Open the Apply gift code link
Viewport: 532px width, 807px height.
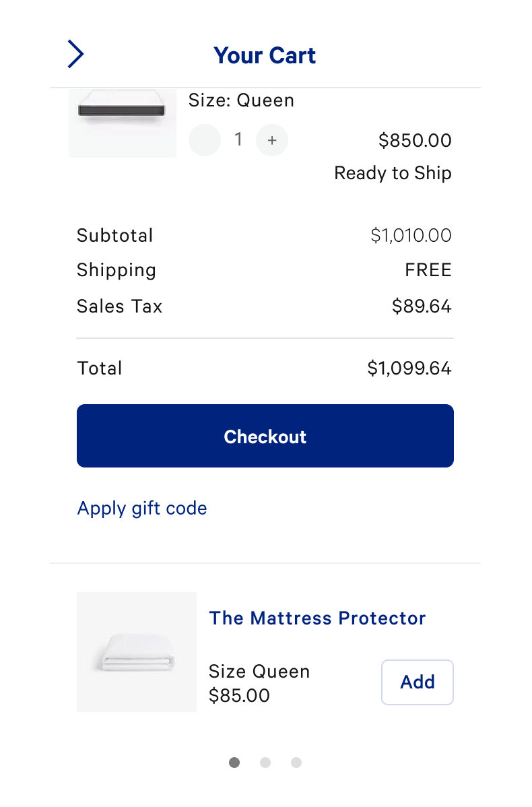tap(142, 508)
